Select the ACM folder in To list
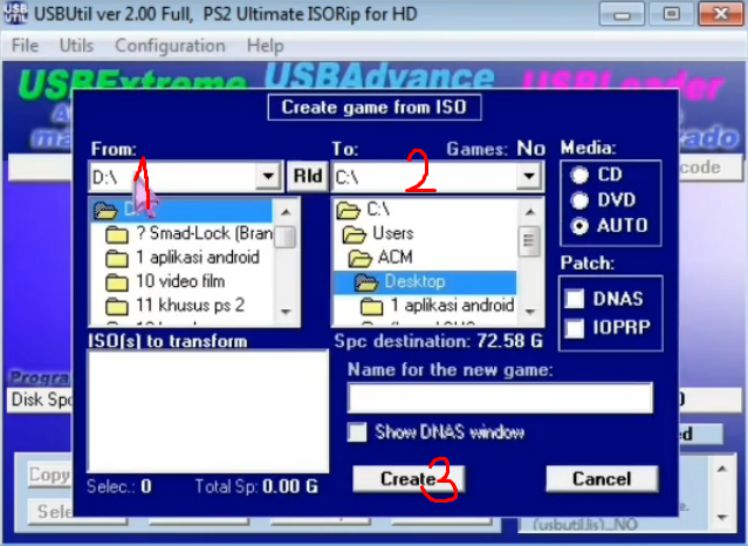Screen dimensions: 748x546 click(380, 258)
